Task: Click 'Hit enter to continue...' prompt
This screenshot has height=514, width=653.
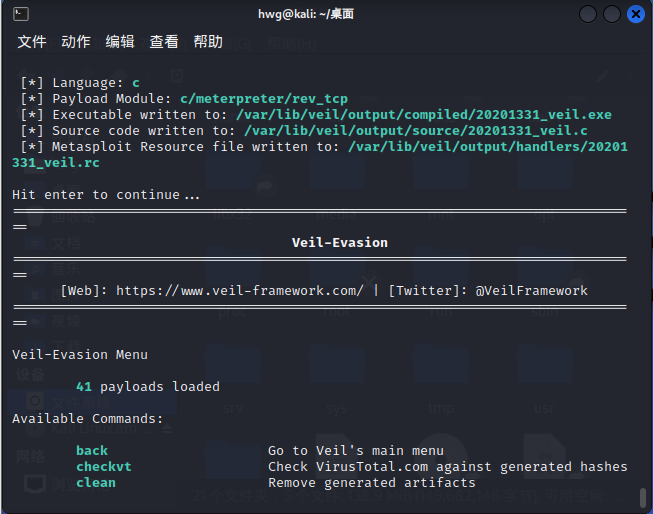Action: coord(106,195)
